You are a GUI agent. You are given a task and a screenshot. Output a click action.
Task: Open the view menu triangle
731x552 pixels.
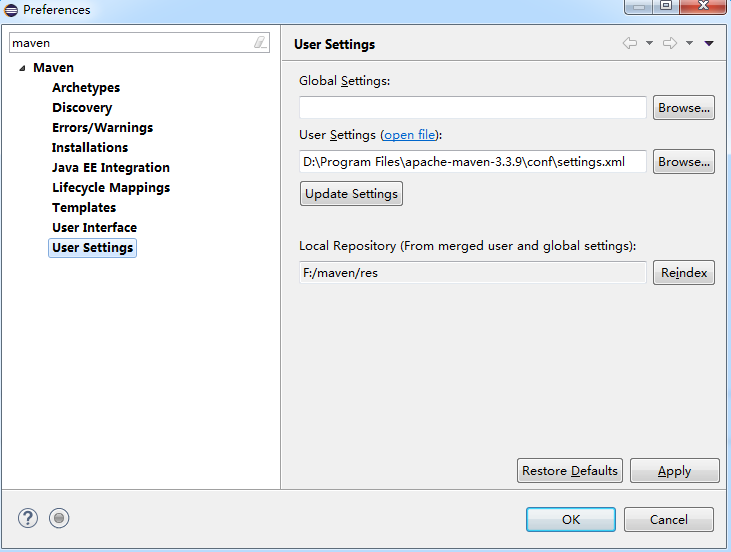pos(709,43)
